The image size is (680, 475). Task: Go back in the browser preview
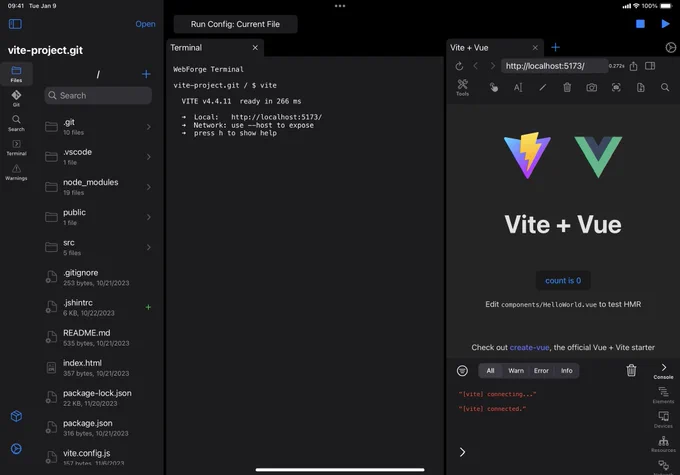476,66
